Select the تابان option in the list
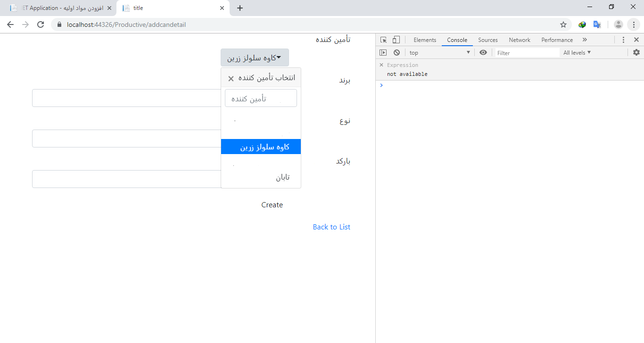This screenshot has height=343, width=644. click(x=261, y=177)
